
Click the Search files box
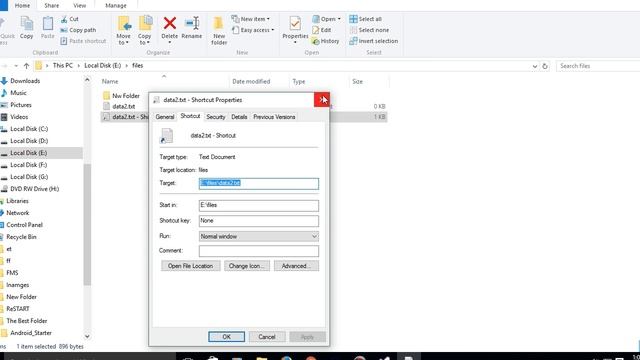point(598,66)
